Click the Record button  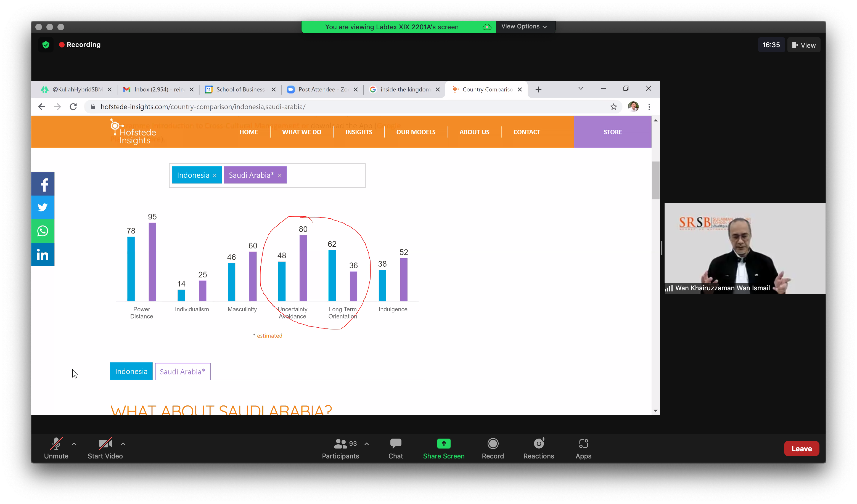point(493,449)
